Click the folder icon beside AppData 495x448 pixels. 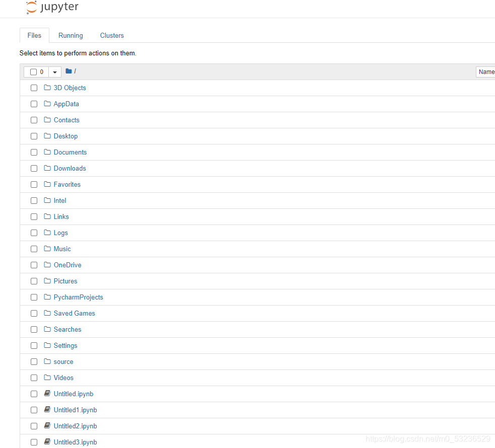47,104
